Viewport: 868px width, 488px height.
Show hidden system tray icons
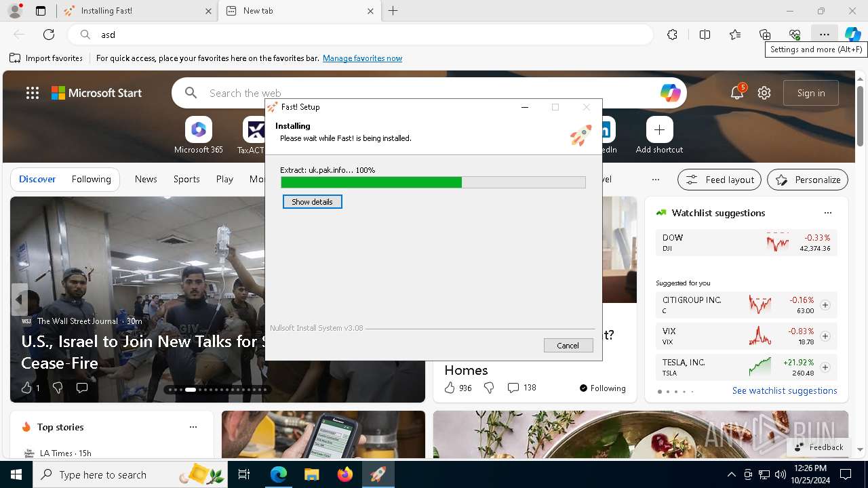pos(731,474)
